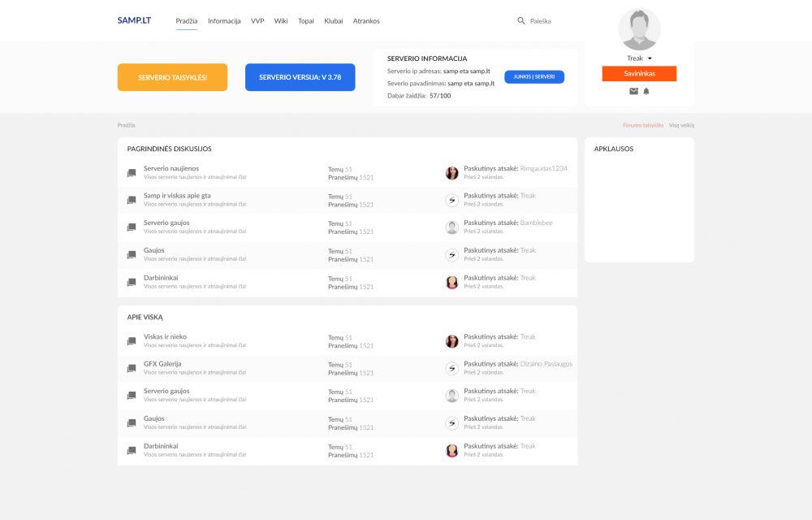This screenshot has width=812, height=520.
Task: Click the profile picture at top right
Action: 639,29
